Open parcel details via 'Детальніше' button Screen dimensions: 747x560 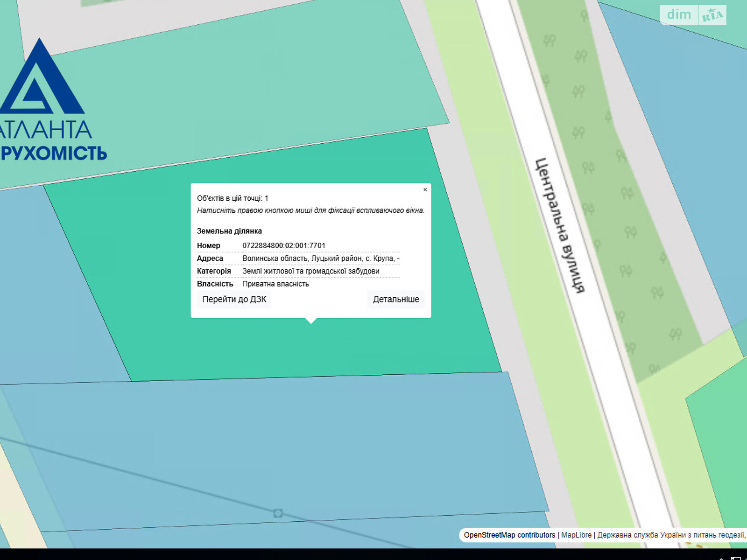(x=396, y=299)
